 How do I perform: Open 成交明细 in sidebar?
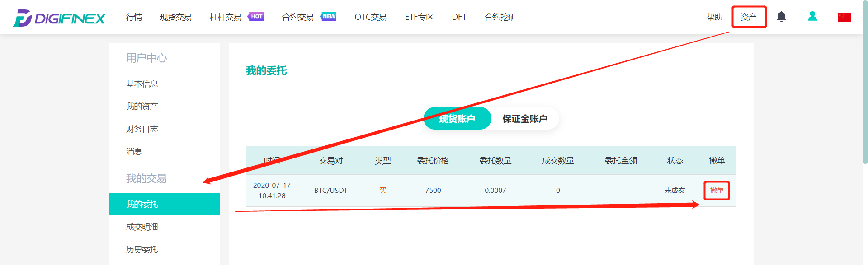pyautogui.click(x=142, y=227)
